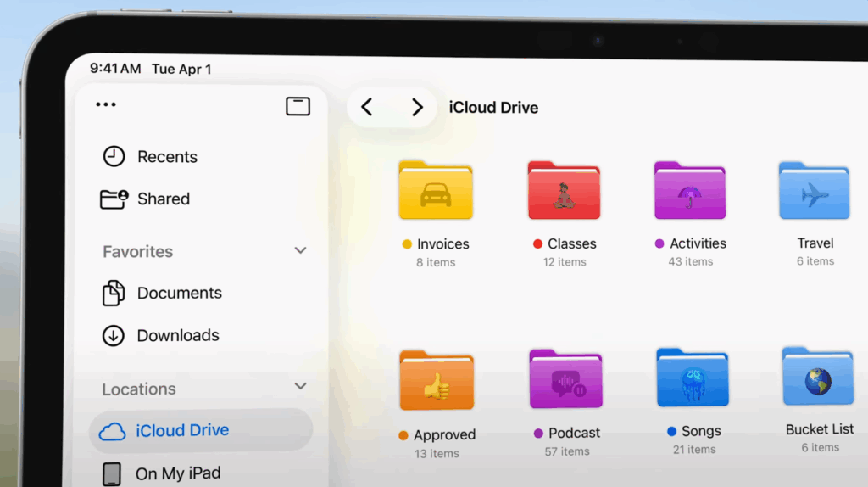Open the blue Songs jellyfish folder
The height and width of the screenshot is (487, 868).
point(693,378)
